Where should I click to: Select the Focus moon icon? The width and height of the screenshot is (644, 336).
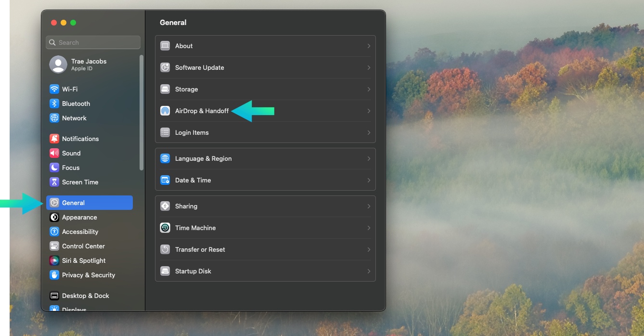[x=54, y=168]
